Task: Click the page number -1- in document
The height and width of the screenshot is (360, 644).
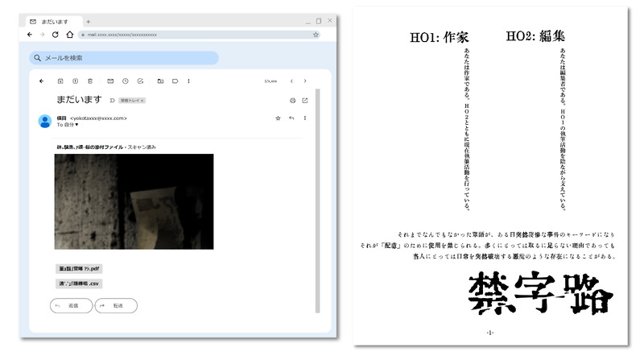Action: (x=490, y=333)
